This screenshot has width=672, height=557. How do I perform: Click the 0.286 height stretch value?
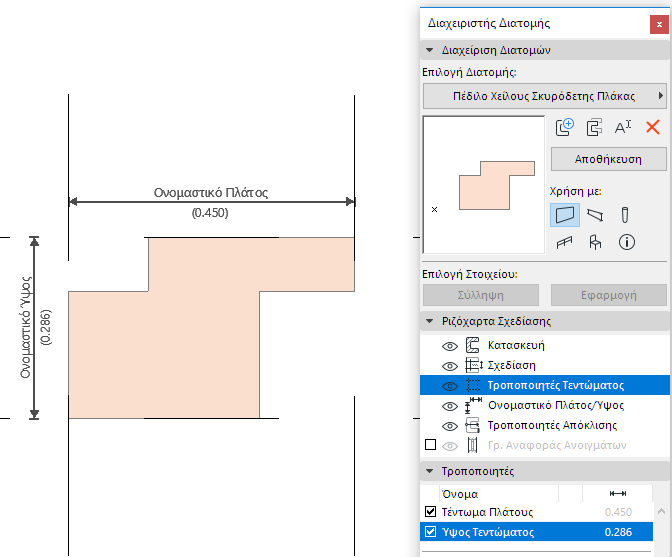point(618,532)
